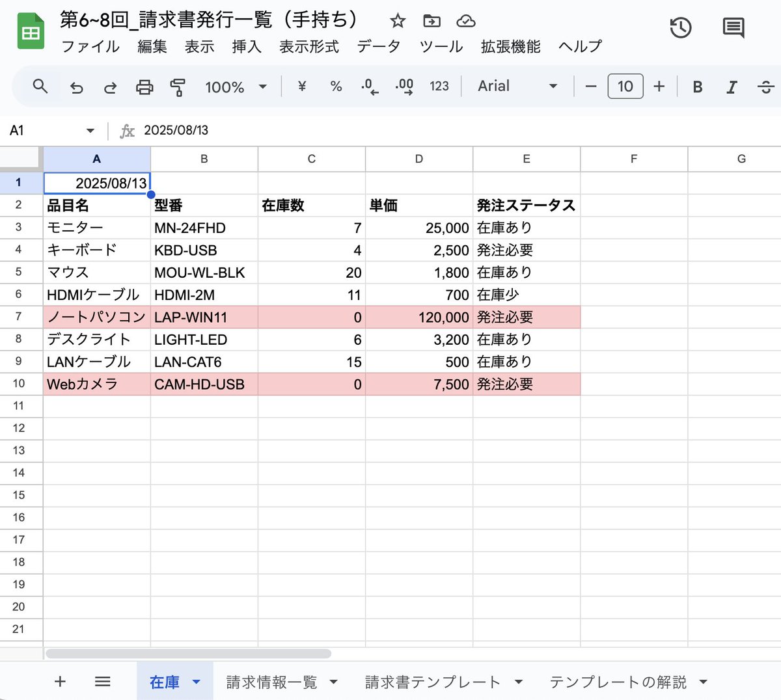
Task: Open version history clock icon
Action: pos(681,28)
